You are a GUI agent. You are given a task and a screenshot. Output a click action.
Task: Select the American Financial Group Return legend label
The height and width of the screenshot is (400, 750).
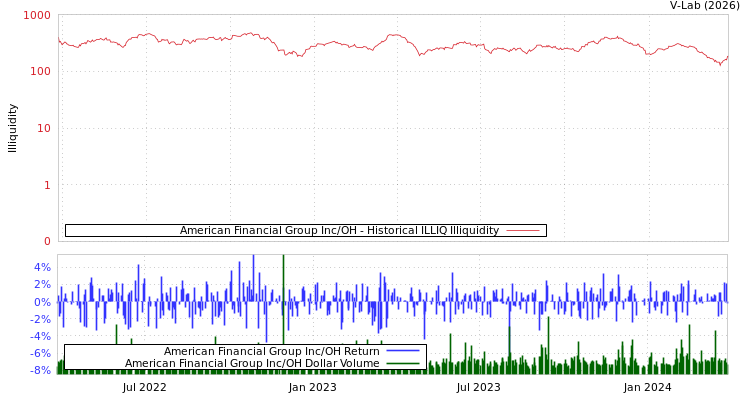click(271, 351)
